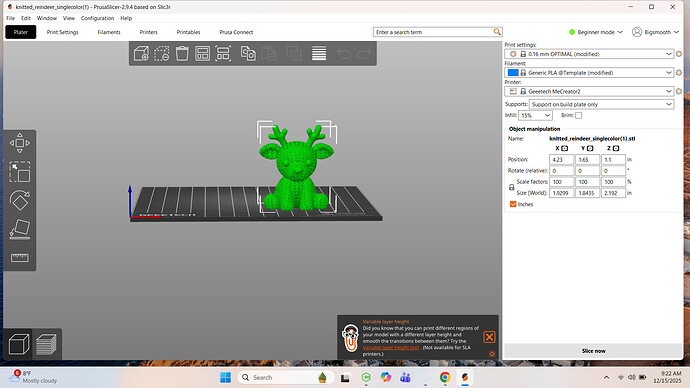Open the View menu
The width and height of the screenshot is (690, 388).
click(x=69, y=18)
